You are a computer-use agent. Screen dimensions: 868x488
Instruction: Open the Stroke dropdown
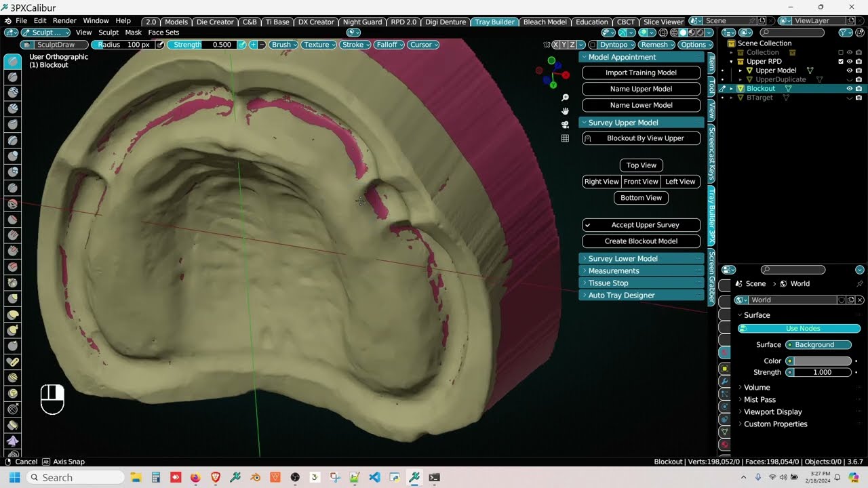(x=355, y=45)
